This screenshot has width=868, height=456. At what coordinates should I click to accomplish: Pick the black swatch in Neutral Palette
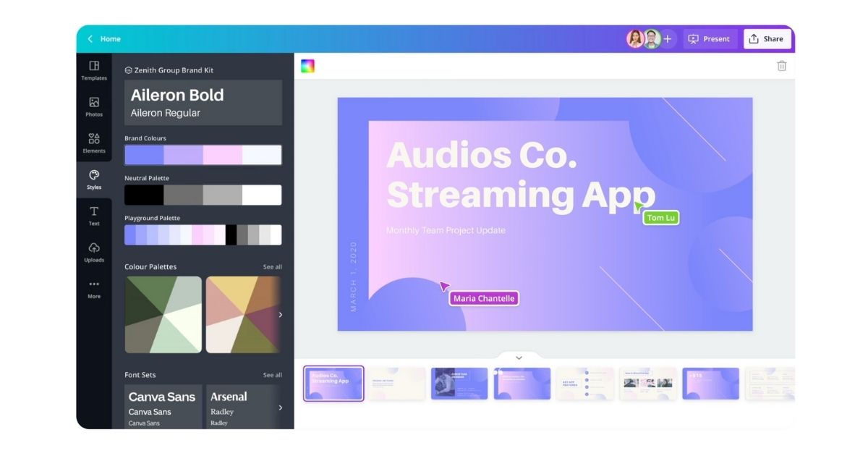point(144,195)
